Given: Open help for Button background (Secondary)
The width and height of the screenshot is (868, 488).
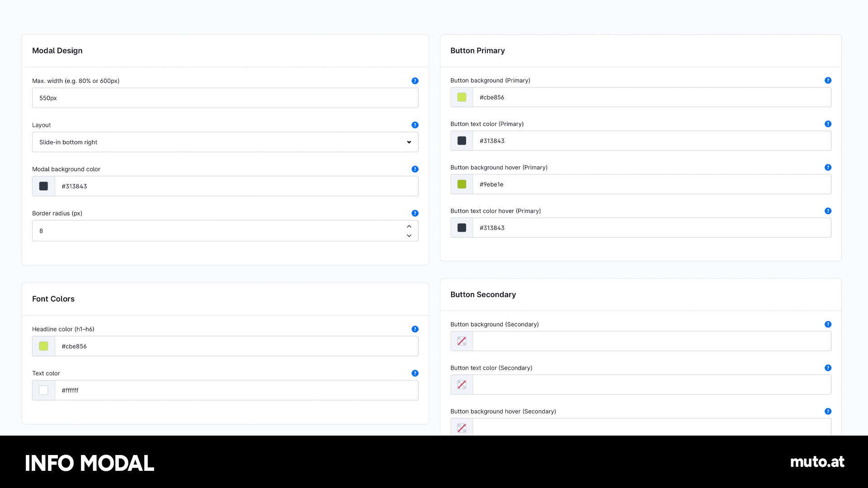Looking at the screenshot, I should (x=828, y=324).
